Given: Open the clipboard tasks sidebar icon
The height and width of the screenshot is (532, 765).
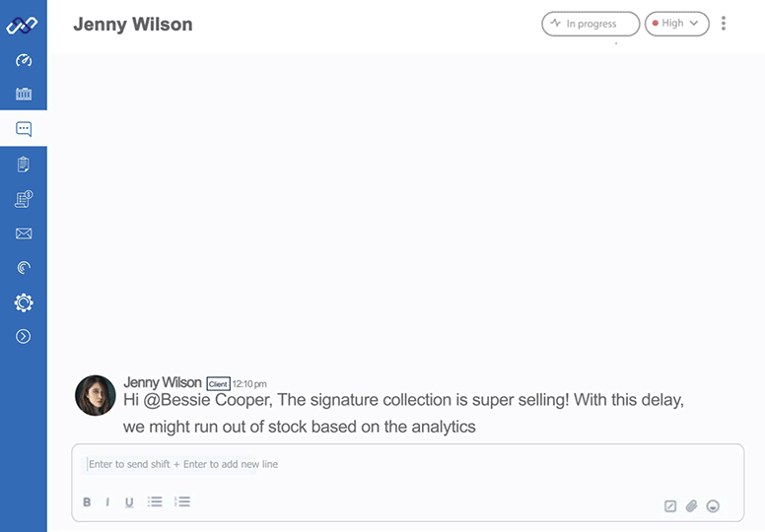Looking at the screenshot, I should click(x=24, y=165).
